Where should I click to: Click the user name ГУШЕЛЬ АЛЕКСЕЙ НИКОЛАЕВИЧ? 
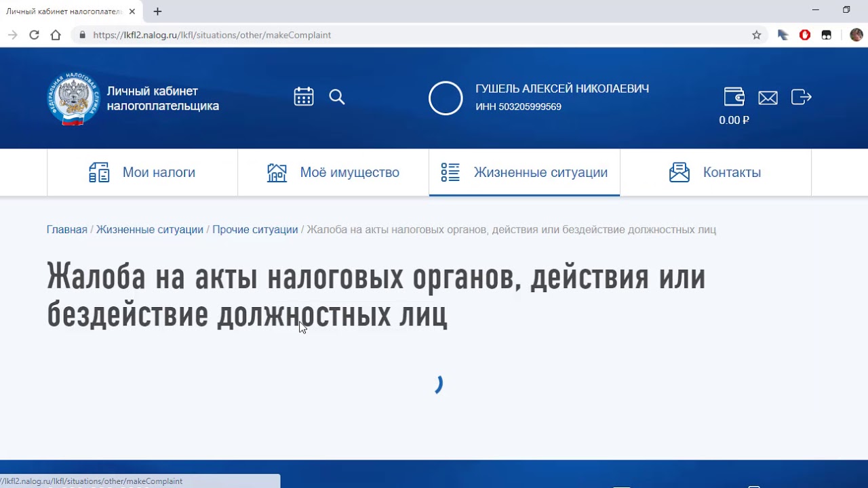click(562, 89)
